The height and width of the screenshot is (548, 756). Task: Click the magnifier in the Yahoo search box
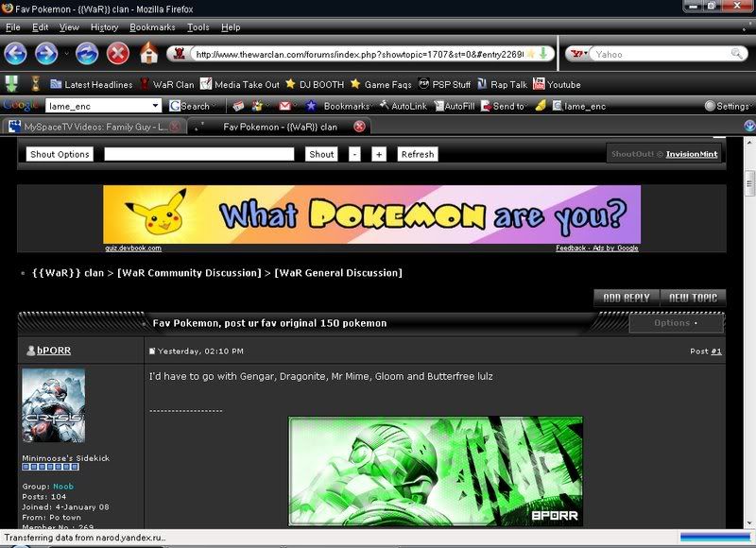(736, 54)
